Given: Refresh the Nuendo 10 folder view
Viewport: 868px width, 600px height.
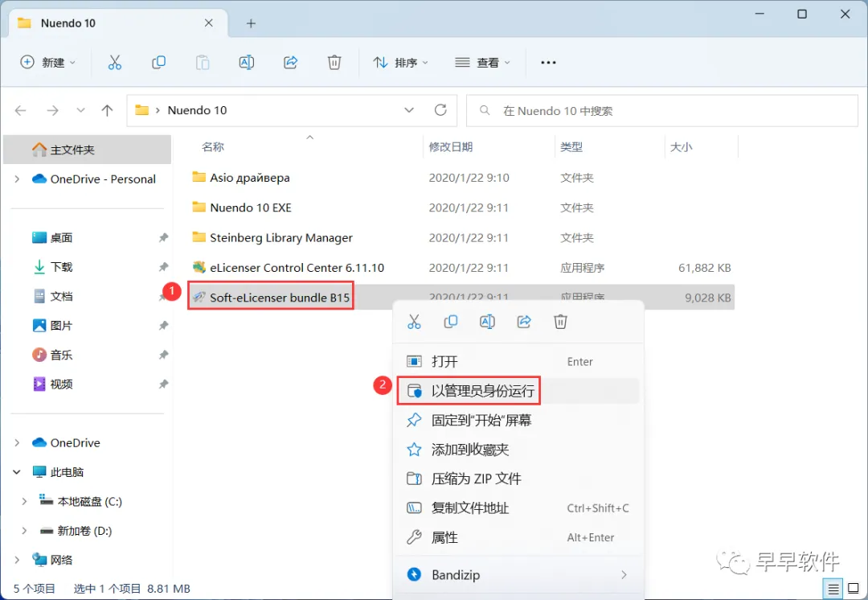Looking at the screenshot, I should (x=440, y=110).
